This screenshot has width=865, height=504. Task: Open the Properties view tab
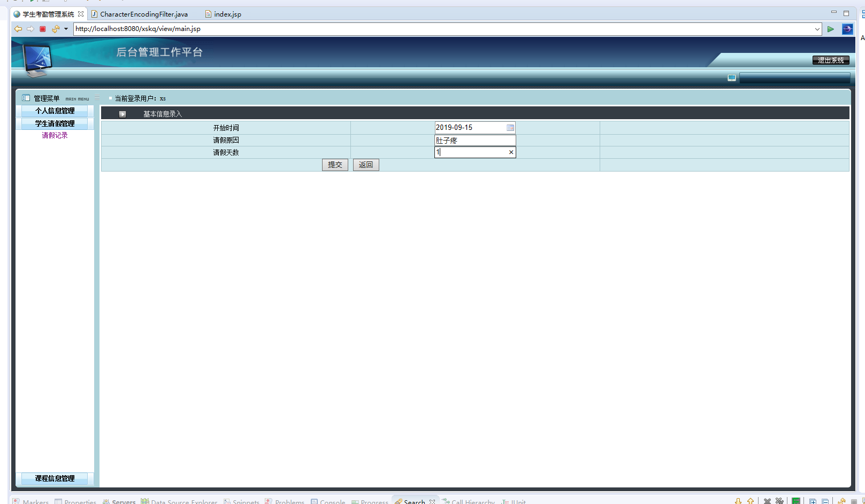[75, 501]
